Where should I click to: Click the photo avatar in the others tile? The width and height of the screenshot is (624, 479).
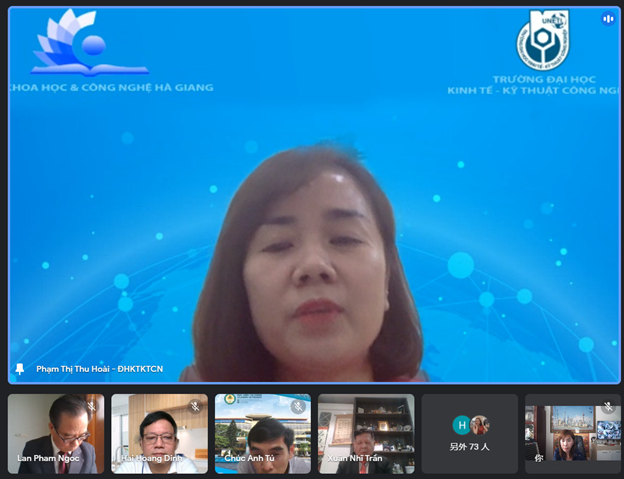(480, 425)
